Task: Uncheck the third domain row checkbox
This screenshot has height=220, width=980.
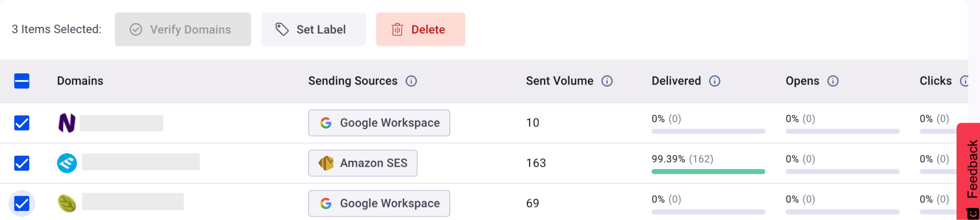Action: pyautogui.click(x=22, y=204)
